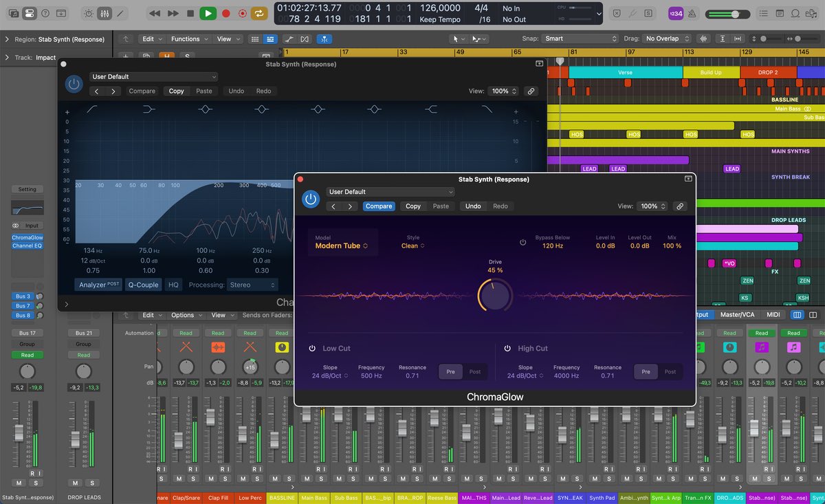The image size is (825, 504).
Task: Click the red Record button
Action: 225,13
